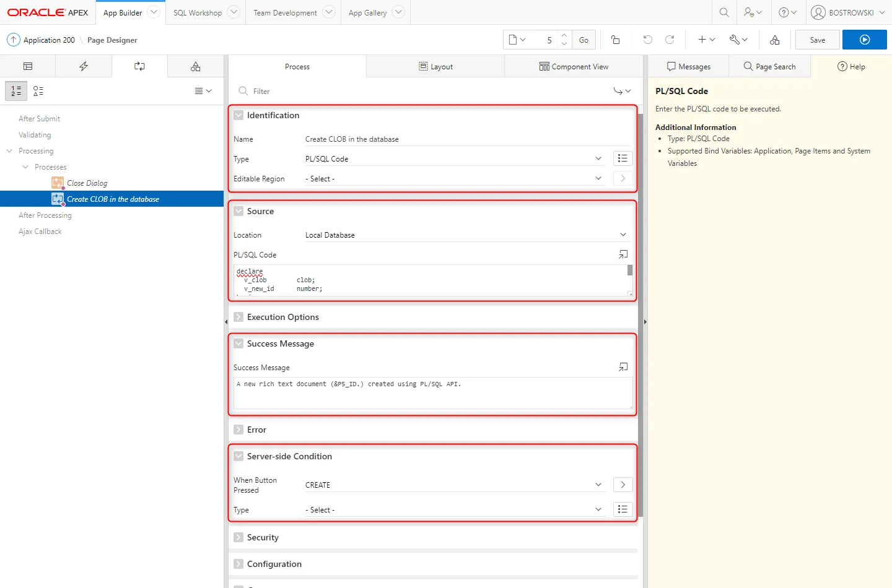Open the SQL Workshop menu tab
Image resolution: width=892 pixels, height=588 pixels.
click(197, 12)
